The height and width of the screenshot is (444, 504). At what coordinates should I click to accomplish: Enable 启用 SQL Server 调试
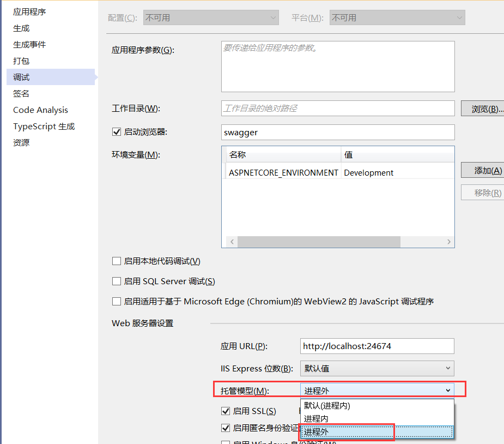tap(116, 281)
